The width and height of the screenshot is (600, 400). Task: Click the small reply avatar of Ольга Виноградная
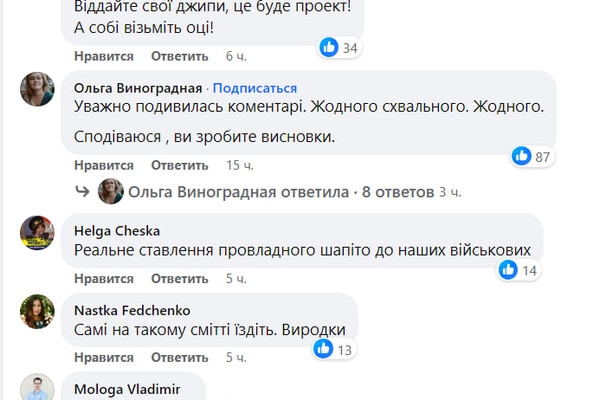click(x=111, y=191)
